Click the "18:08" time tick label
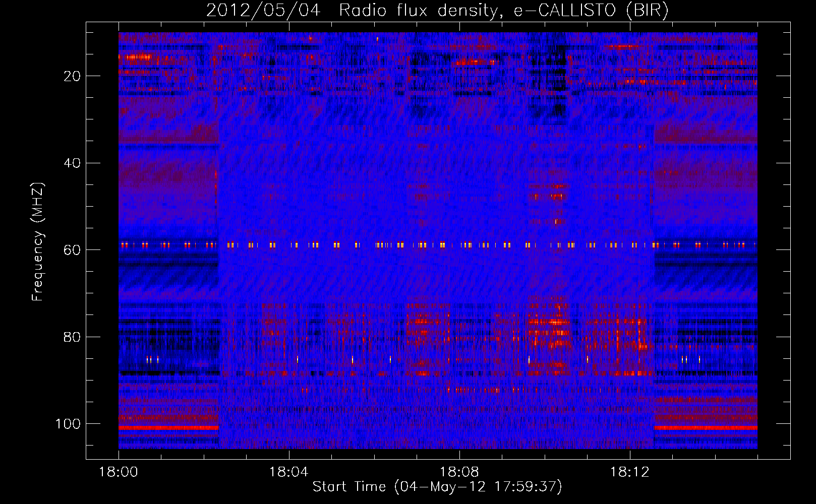This screenshot has height=504, width=816. click(459, 472)
